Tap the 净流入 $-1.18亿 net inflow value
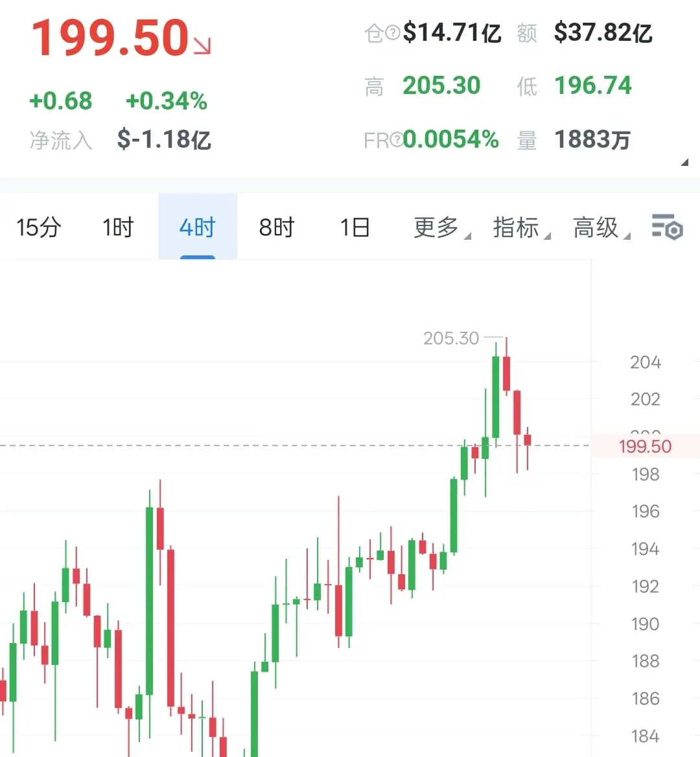This screenshot has width=700, height=757. pos(164,139)
